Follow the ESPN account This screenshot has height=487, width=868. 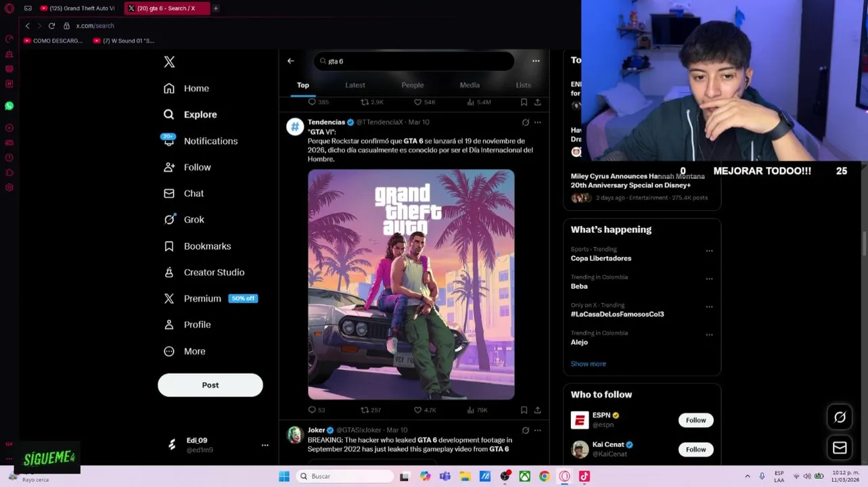coord(695,420)
